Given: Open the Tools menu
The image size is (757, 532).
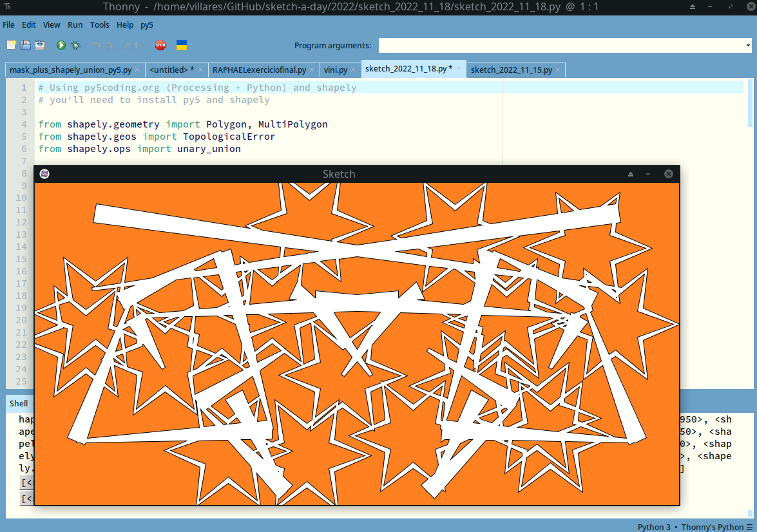Looking at the screenshot, I should pyautogui.click(x=100, y=25).
